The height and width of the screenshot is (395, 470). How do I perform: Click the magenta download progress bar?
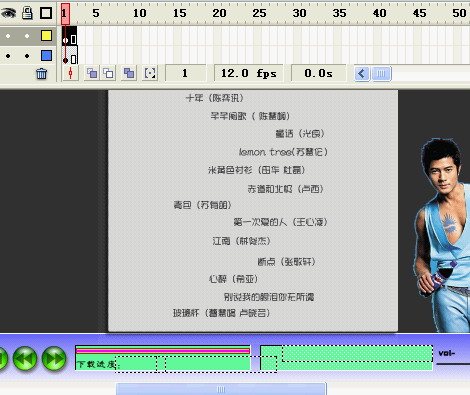pos(163,350)
